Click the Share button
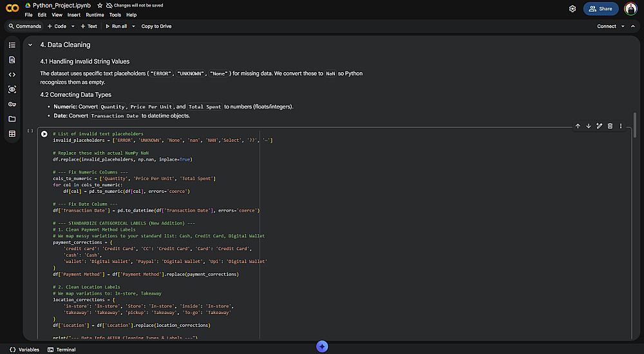This screenshot has height=354, width=644. tap(600, 9)
